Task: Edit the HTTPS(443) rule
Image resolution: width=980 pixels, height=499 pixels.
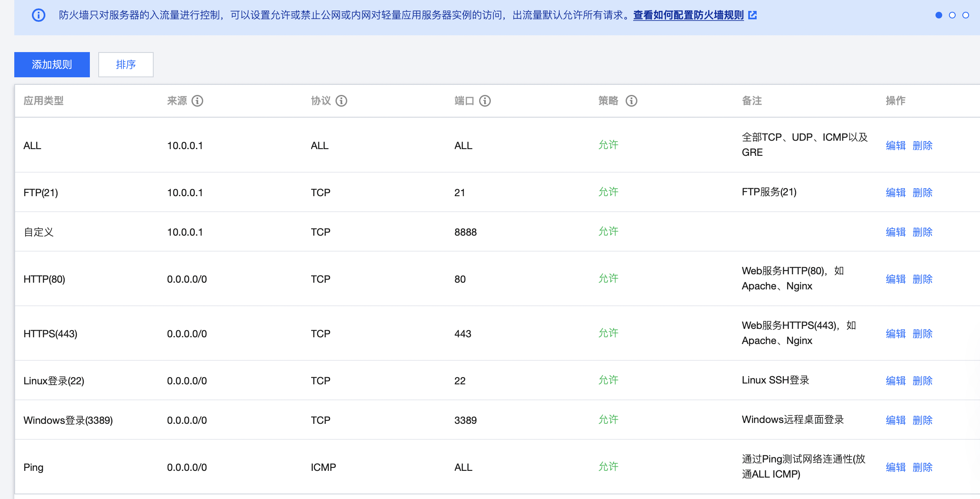Action: tap(896, 334)
